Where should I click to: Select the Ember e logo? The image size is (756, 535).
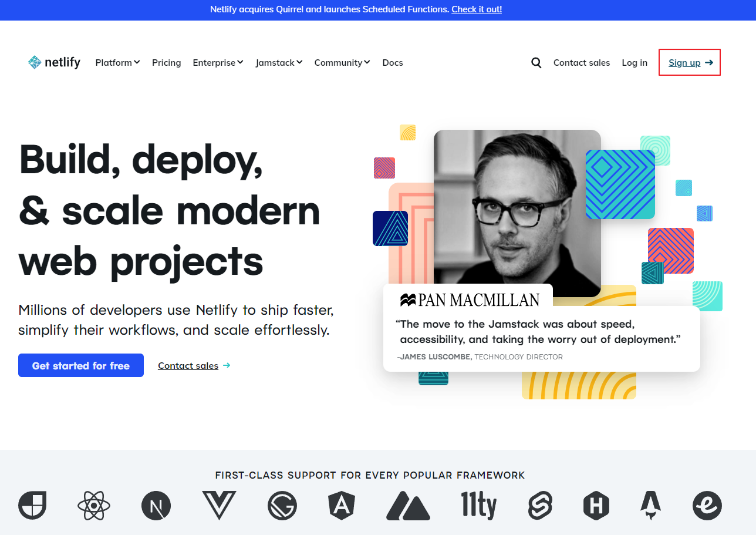tap(707, 505)
